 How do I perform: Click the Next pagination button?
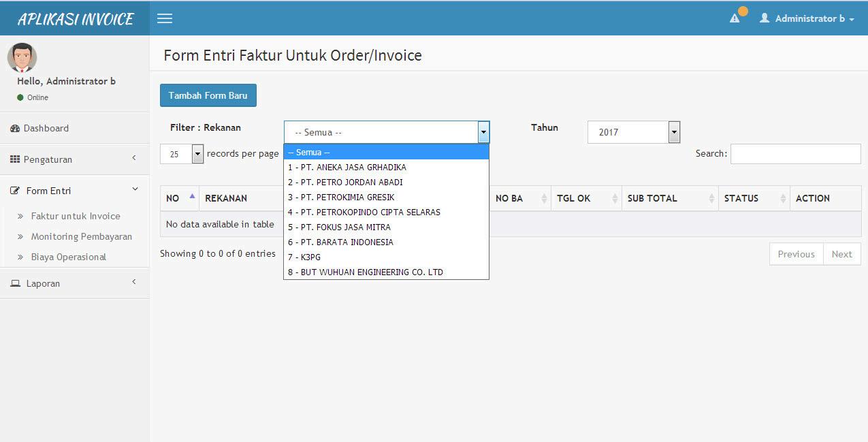842,254
